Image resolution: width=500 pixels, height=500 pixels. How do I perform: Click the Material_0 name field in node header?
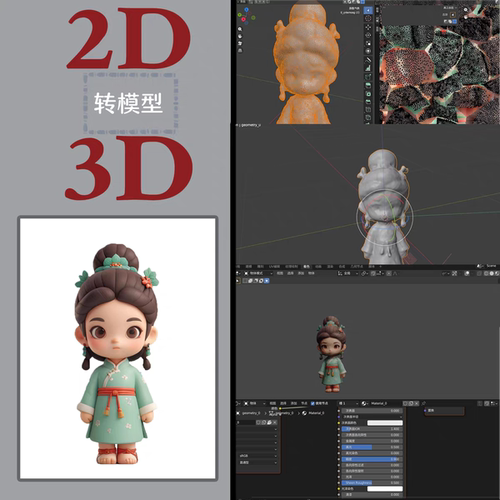pyautogui.click(x=386, y=403)
